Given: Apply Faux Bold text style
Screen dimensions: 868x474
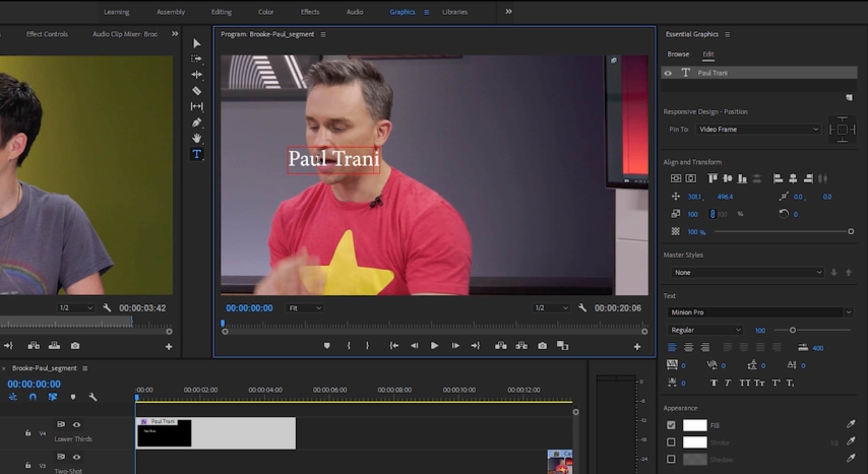Looking at the screenshot, I should pos(713,383).
